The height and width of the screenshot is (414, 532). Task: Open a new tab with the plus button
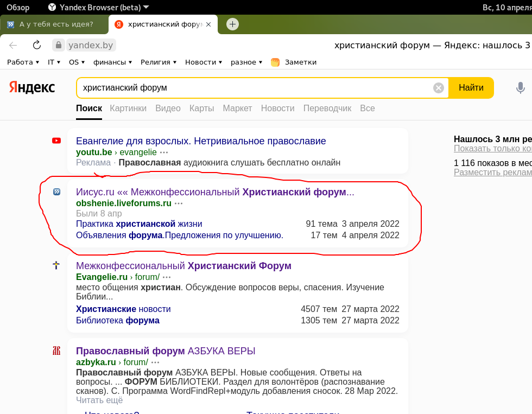point(232,24)
